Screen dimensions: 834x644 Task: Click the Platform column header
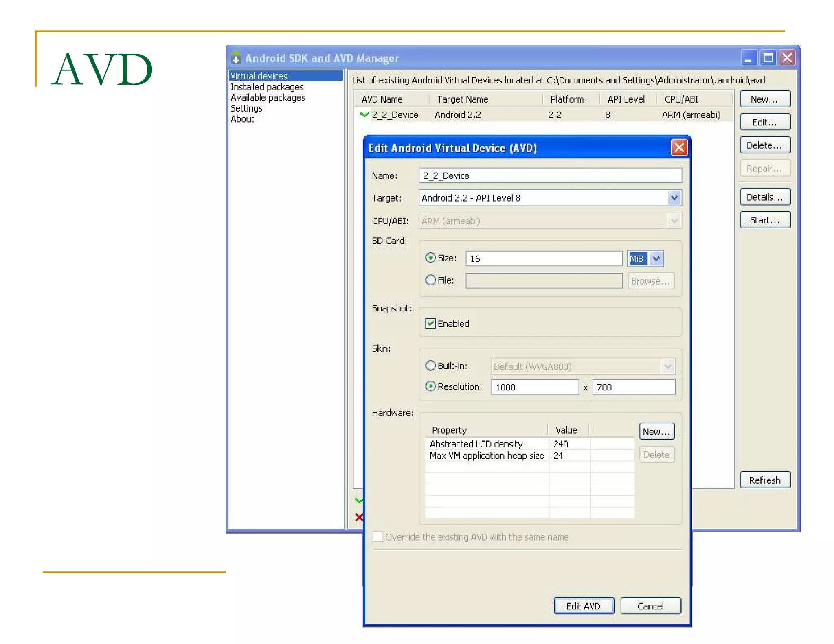[x=571, y=99]
